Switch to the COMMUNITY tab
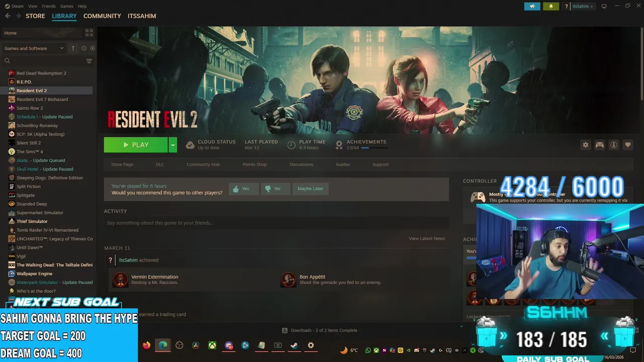 pos(102,16)
